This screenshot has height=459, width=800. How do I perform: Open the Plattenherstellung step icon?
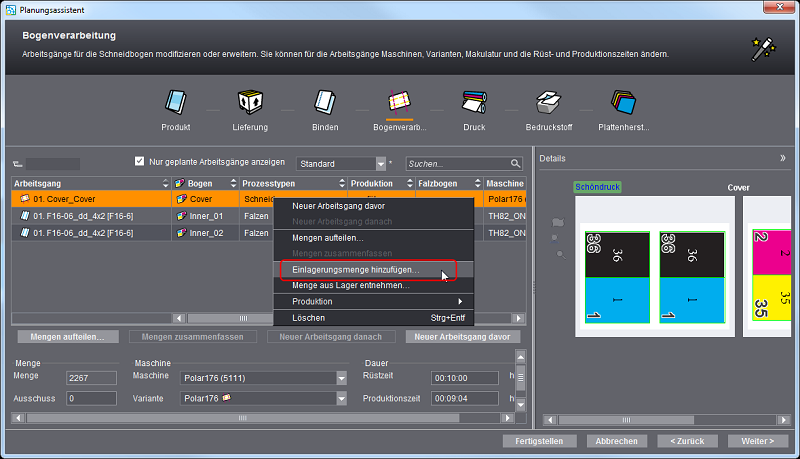point(623,102)
